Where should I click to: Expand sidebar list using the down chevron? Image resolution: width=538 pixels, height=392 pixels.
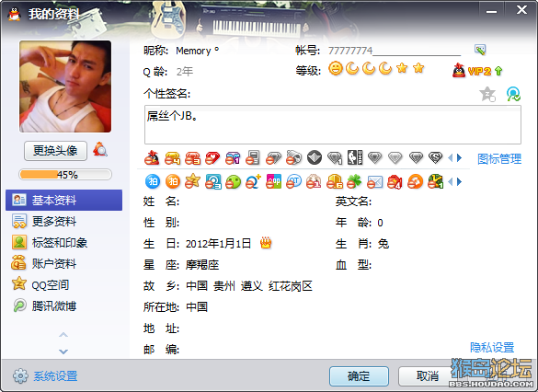coord(63,352)
